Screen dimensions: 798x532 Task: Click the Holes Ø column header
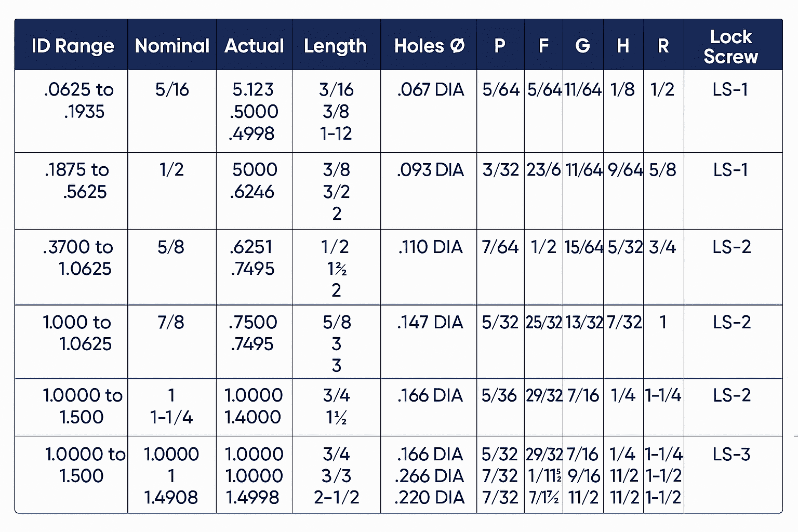(429, 46)
